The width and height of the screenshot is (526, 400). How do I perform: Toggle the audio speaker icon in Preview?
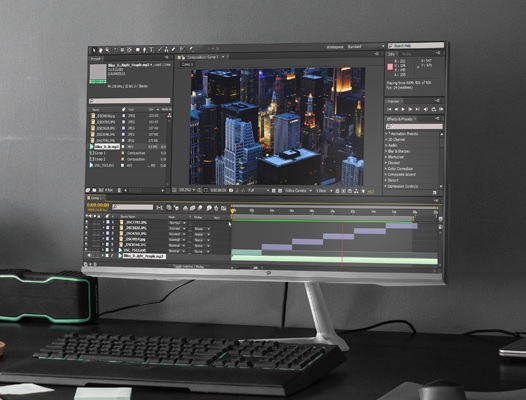coord(426,109)
